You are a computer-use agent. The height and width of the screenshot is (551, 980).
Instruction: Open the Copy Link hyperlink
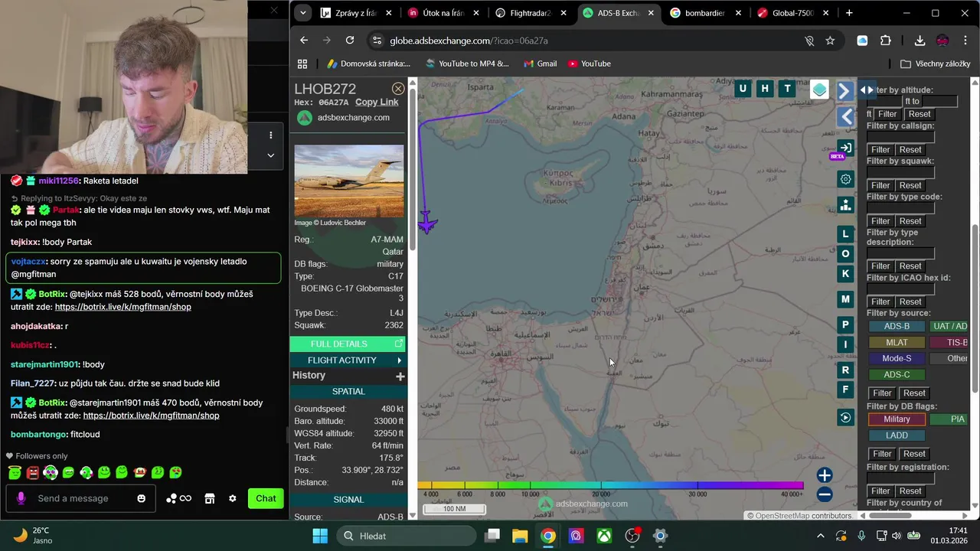(x=377, y=102)
